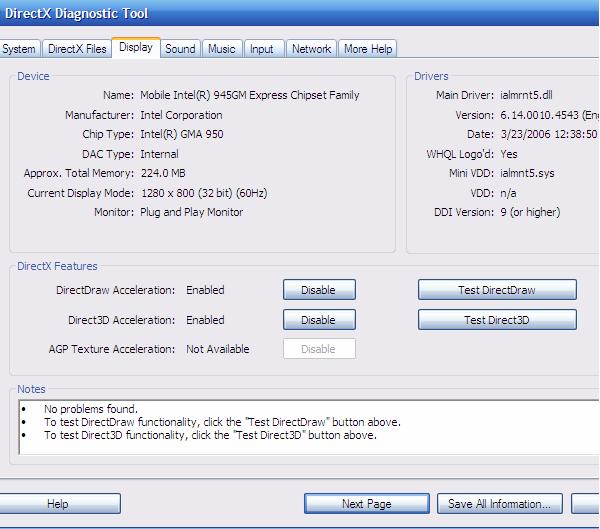Click the Plug and Play Monitor value
This screenshot has width=600, height=529.
click(x=191, y=212)
